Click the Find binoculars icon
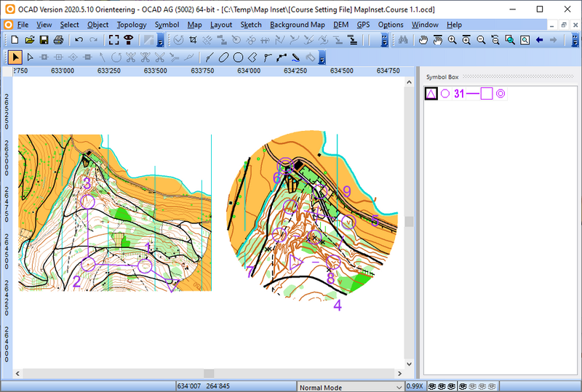Viewport: 582px width, 392px height. (x=403, y=40)
